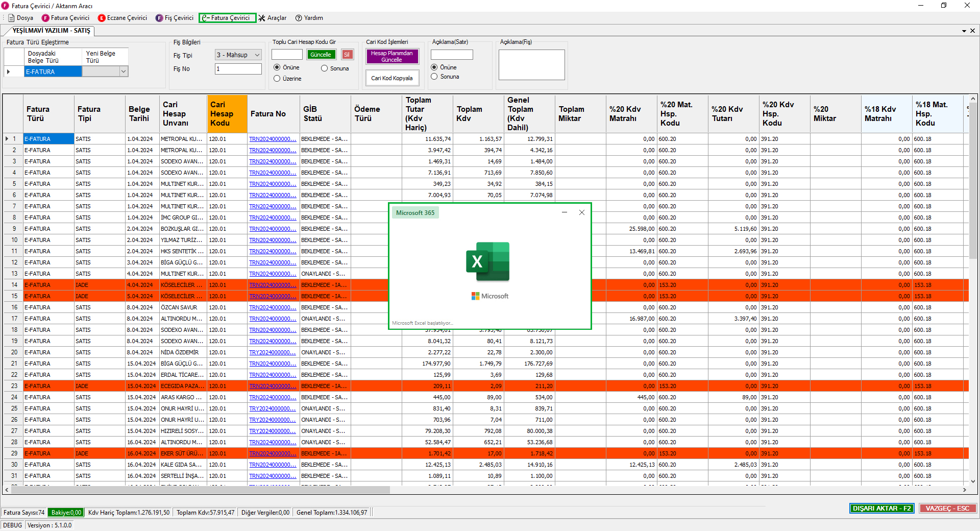Open the tab list dropdown arrow
The image size is (980, 531).
tap(964, 31)
